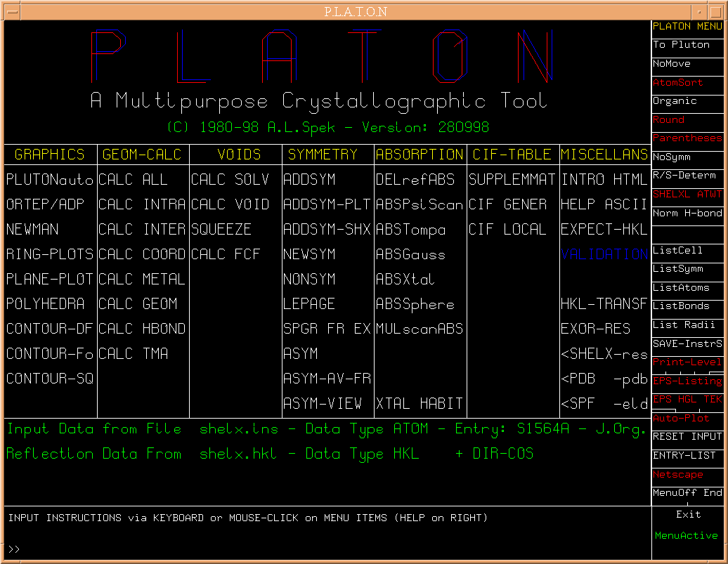Run CALC ALL geometry calculation

click(134, 180)
